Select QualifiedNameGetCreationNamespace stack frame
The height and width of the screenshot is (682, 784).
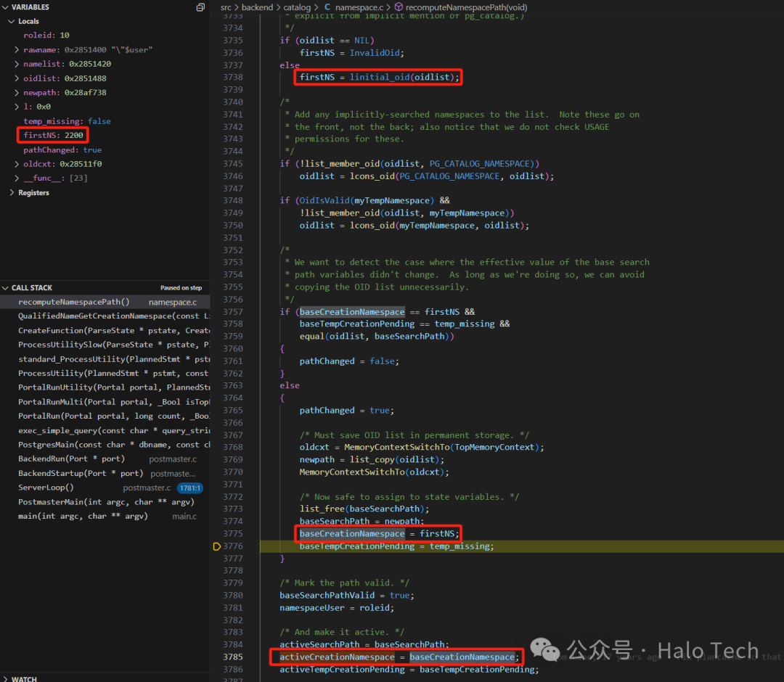pyautogui.click(x=105, y=316)
